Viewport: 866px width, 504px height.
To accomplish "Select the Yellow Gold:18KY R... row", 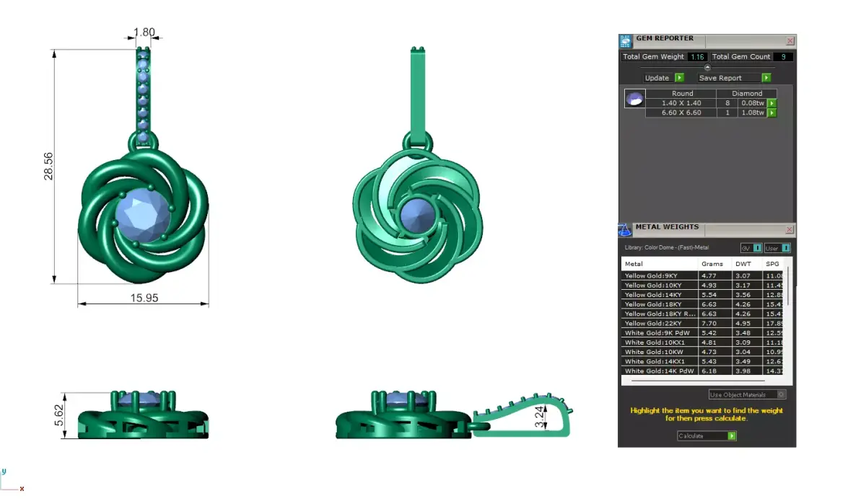I will pyautogui.click(x=703, y=314).
